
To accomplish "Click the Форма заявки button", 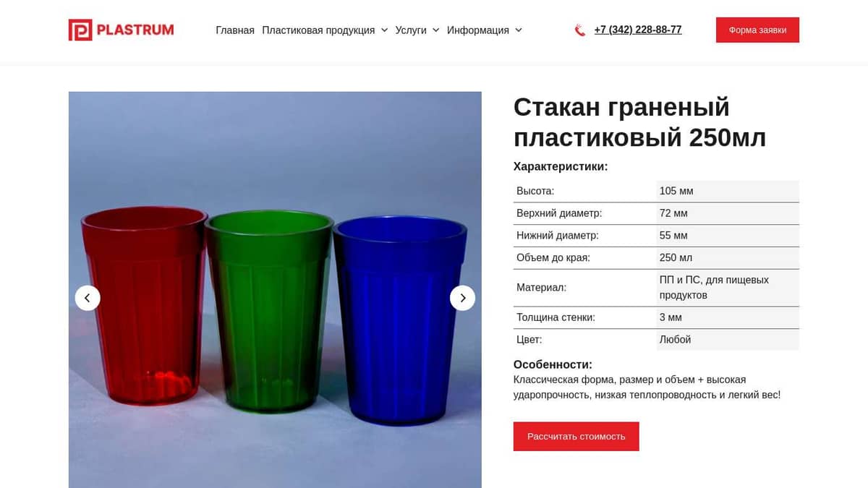I will pyautogui.click(x=757, y=30).
